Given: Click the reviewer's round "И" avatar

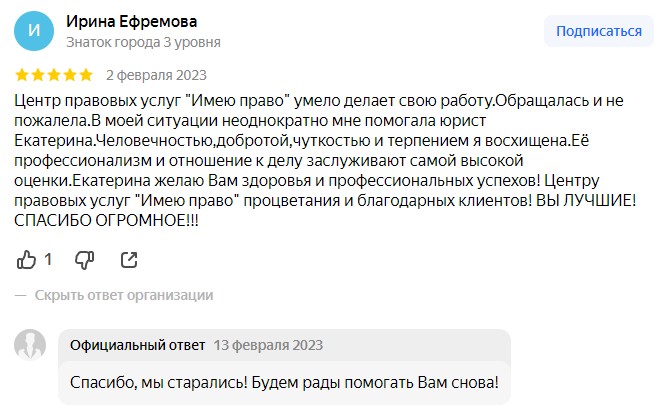Looking at the screenshot, I should click(35, 31).
